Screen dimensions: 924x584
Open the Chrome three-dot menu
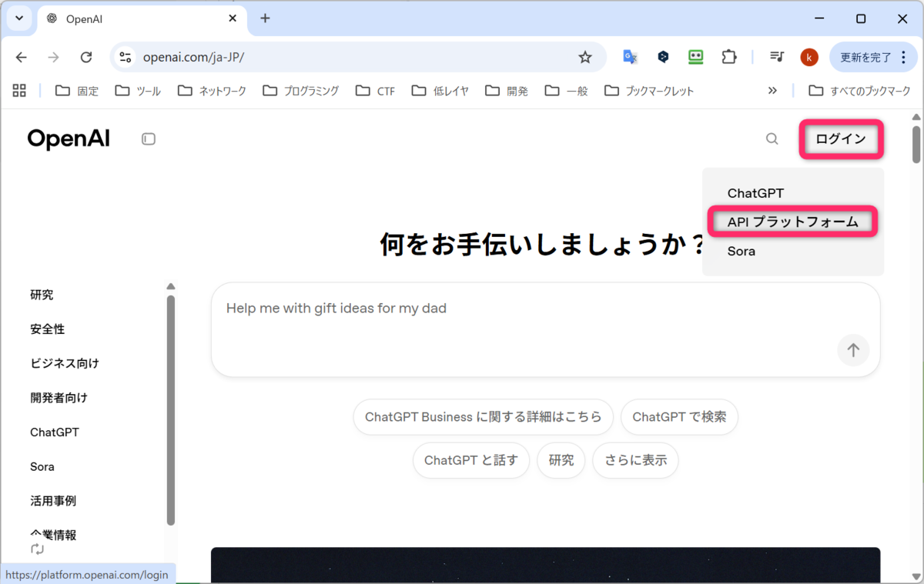[x=903, y=56]
